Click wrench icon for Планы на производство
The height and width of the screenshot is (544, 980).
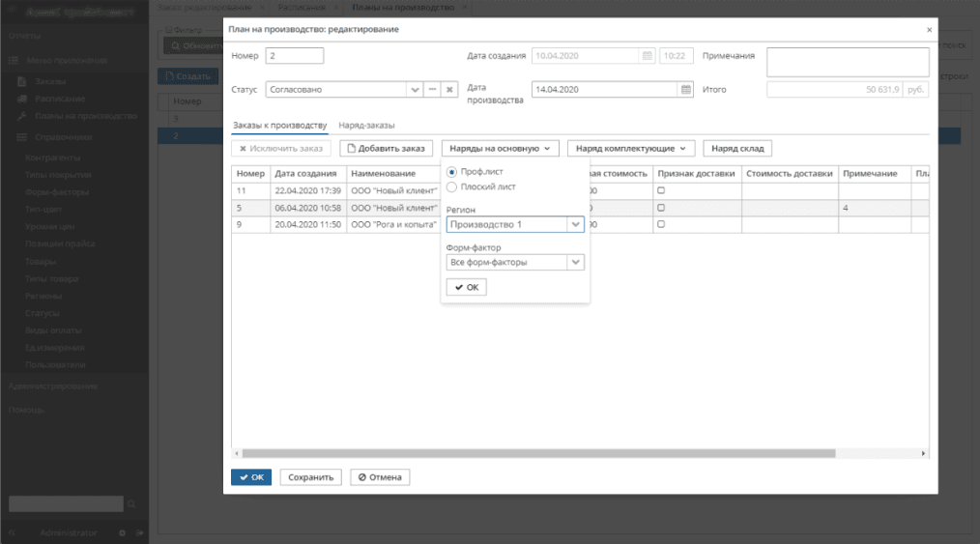tap(22, 116)
